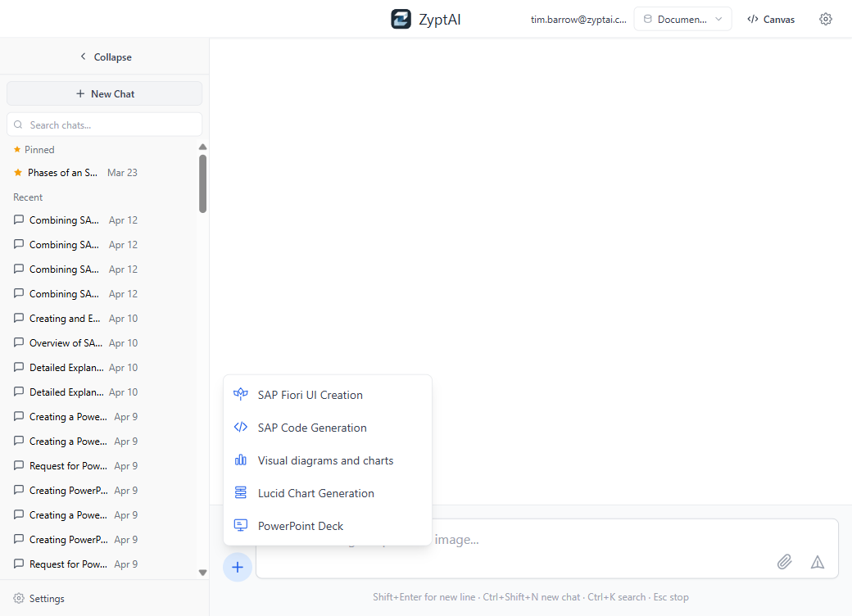Open Settings at the sidebar bottom
852x616 pixels.
39,598
